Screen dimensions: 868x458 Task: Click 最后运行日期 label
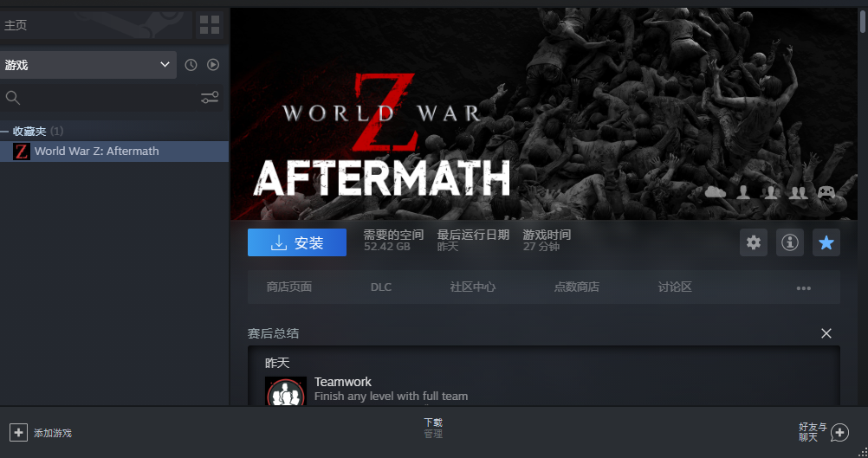pyautogui.click(x=473, y=235)
